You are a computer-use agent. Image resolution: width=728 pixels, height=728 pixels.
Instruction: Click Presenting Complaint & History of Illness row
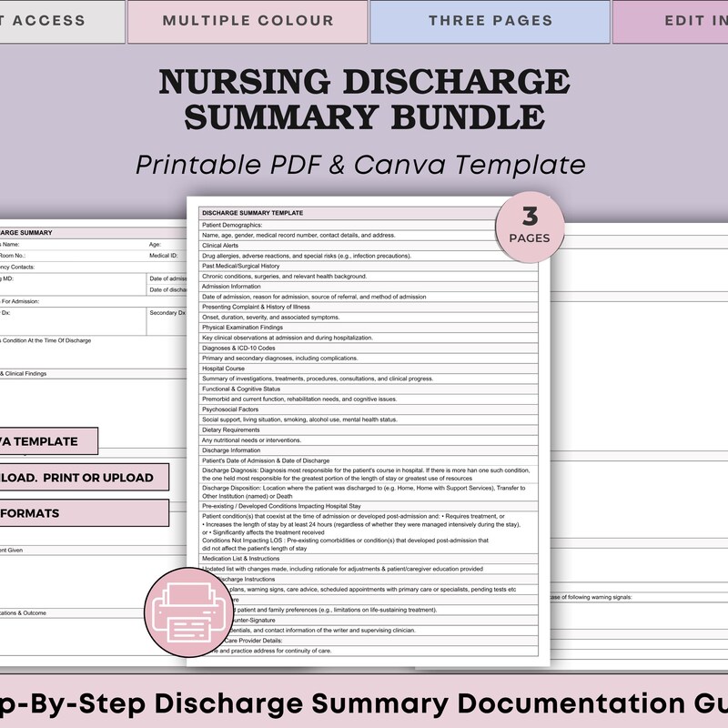[369, 307]
